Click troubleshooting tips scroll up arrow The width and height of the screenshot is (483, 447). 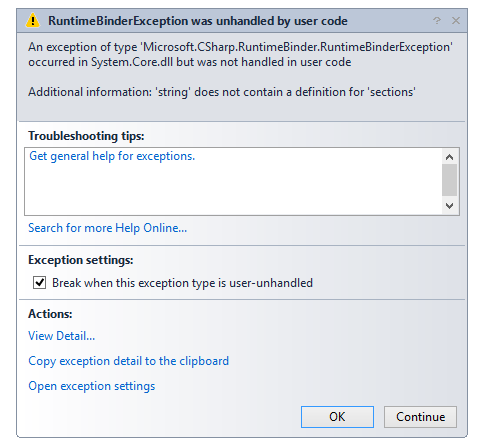pyautogui.click(x=449, y=157)
